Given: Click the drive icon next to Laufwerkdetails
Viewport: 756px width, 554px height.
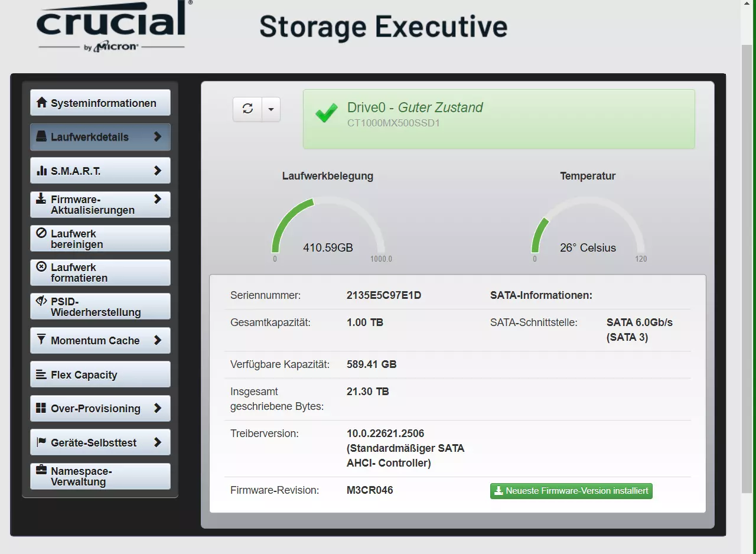Looking at the screenshot, I should pos(41,136).
